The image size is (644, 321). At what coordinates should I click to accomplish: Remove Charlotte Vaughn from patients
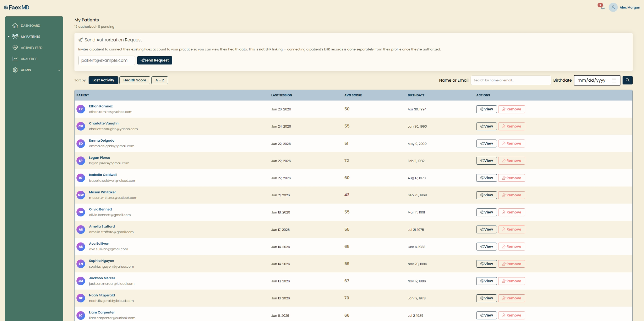[x=511, y=126]
